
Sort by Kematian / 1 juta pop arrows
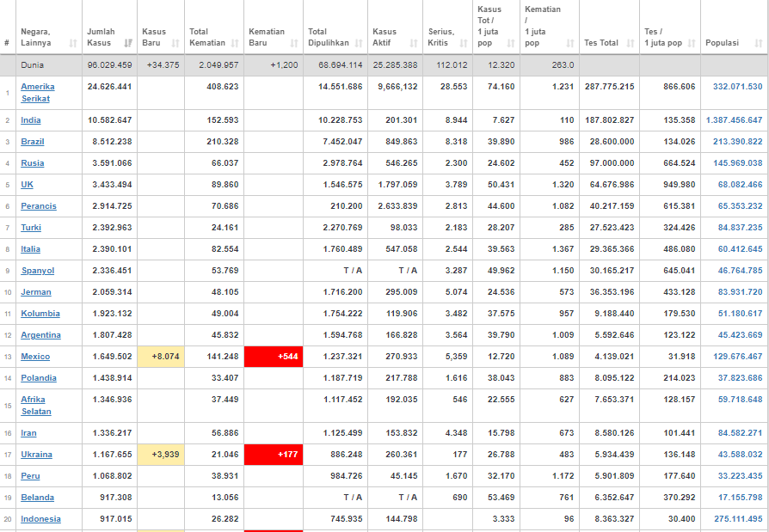[570, 43]
